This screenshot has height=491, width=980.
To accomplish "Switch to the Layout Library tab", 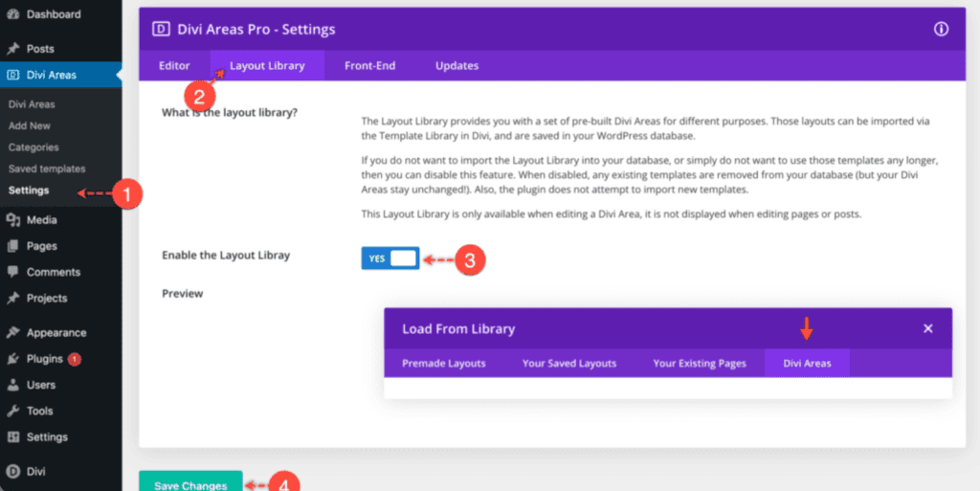I will click(x=267, y=66).
